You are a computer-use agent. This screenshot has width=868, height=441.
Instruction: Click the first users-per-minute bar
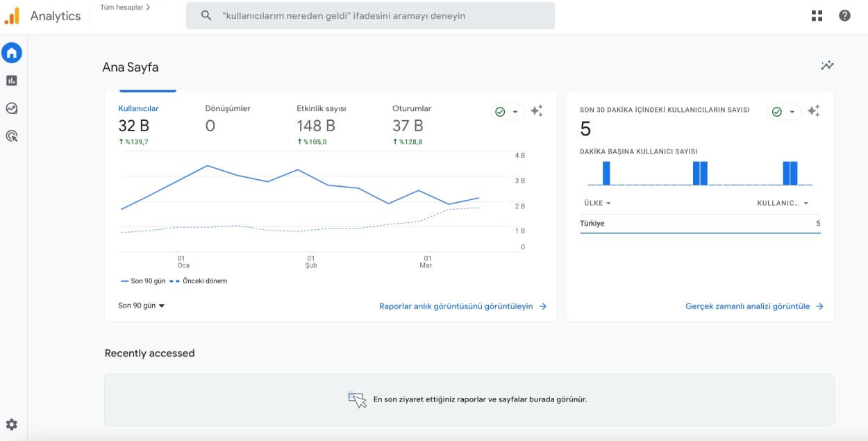point(606,173)
